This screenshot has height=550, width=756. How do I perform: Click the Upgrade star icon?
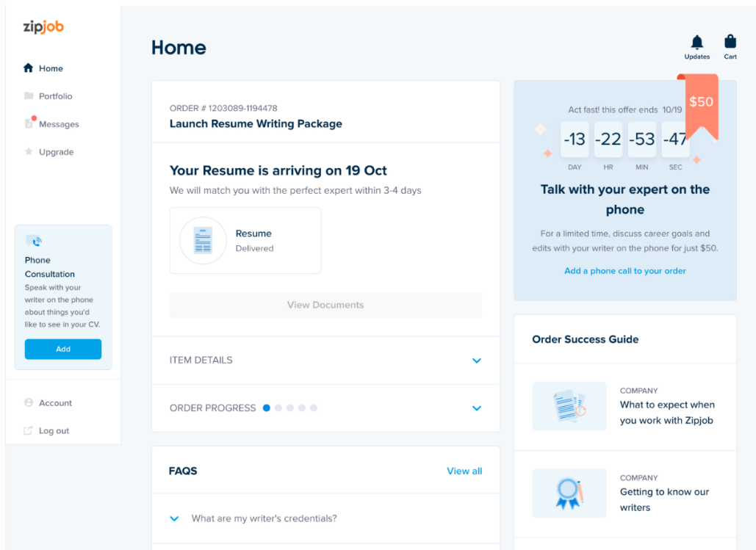click(29, 151)
